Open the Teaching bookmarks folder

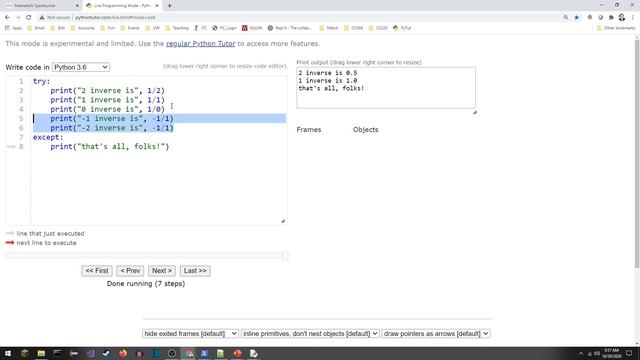click(x=177, y=28)
